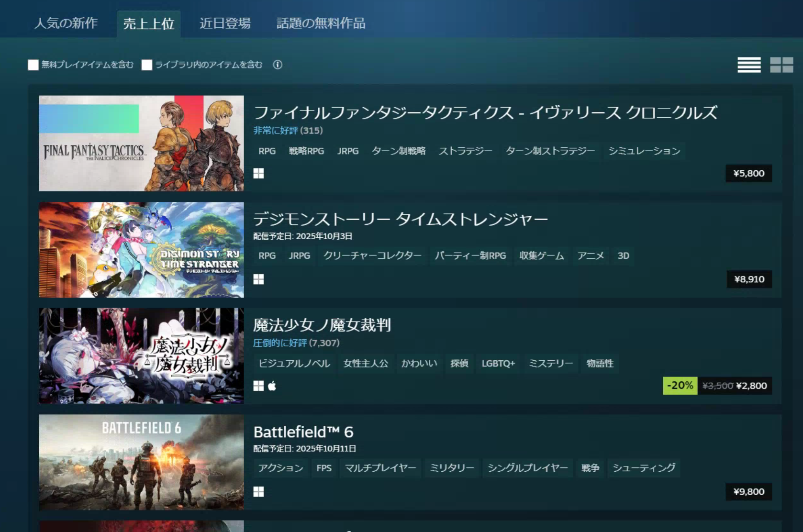Click the info icon beside library filter
The image size is (803, 532).
tap(278, 65)
